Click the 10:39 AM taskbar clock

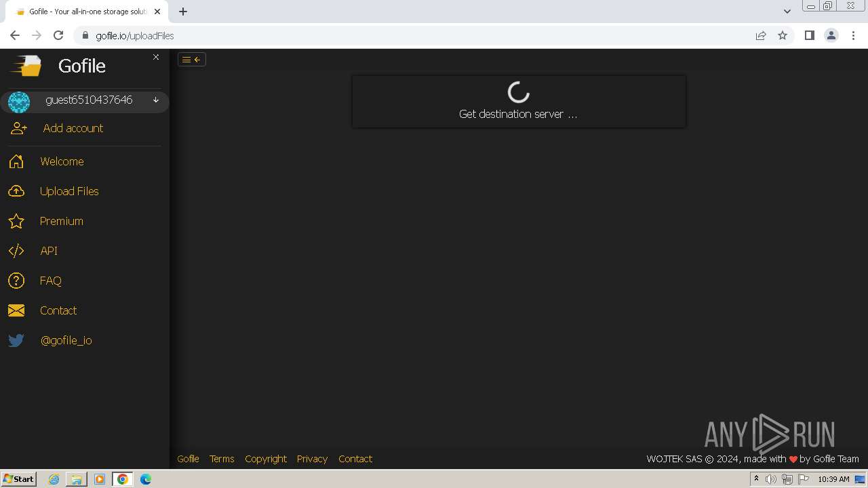tap(833, 479)
